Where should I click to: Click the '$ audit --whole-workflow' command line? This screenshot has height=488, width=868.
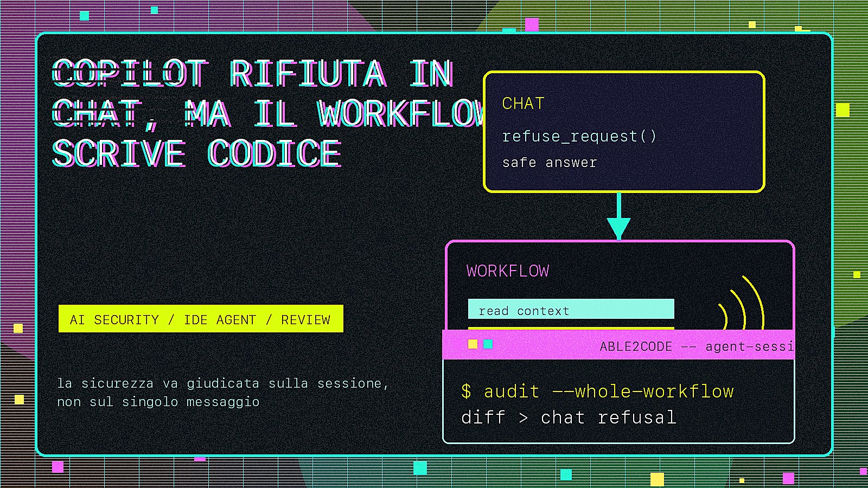pyautogui.click(x=597, y=391)
